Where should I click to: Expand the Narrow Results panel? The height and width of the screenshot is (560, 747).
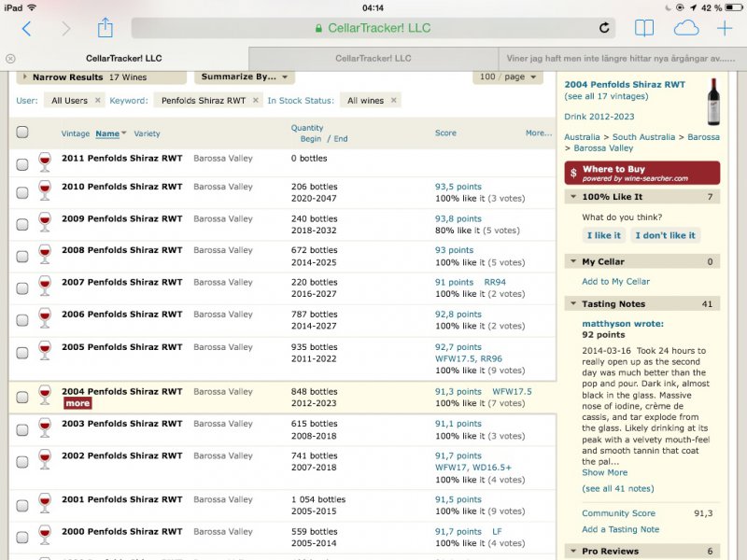coord(101,77)
